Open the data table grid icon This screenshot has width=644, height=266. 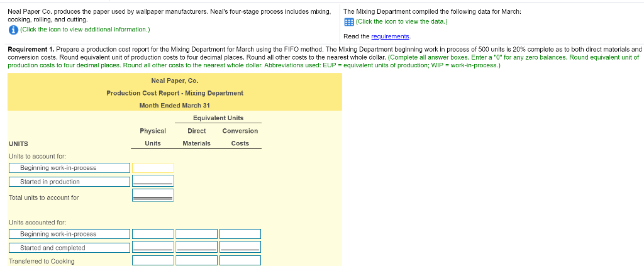(348, 22)
